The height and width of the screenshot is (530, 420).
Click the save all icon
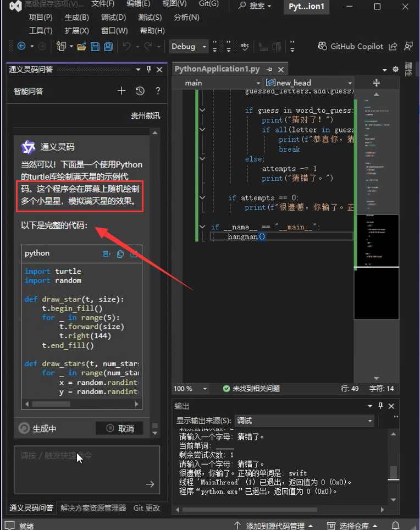click(x=108, y=47)
